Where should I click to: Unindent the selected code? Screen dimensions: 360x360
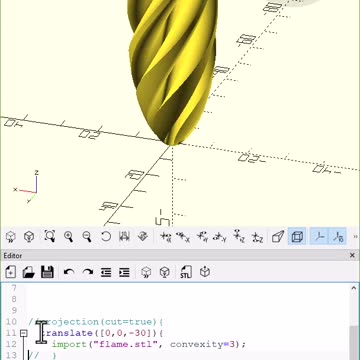106,272
